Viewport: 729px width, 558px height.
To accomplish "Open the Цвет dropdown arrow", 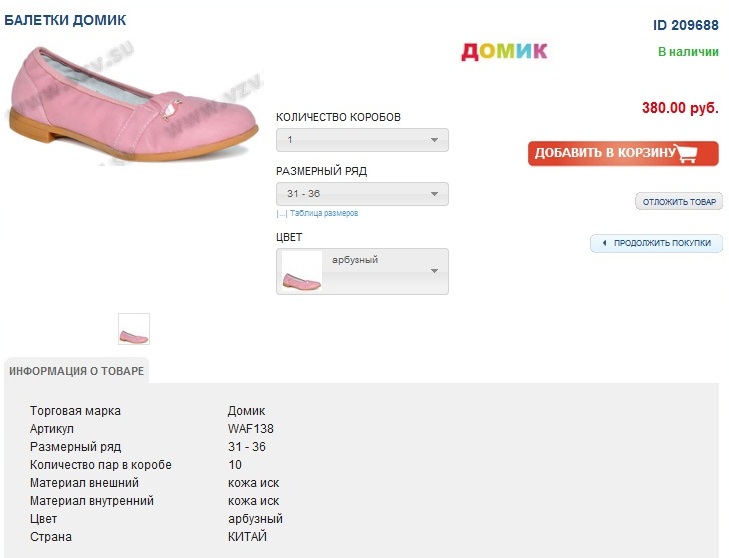I will point(434,271).
